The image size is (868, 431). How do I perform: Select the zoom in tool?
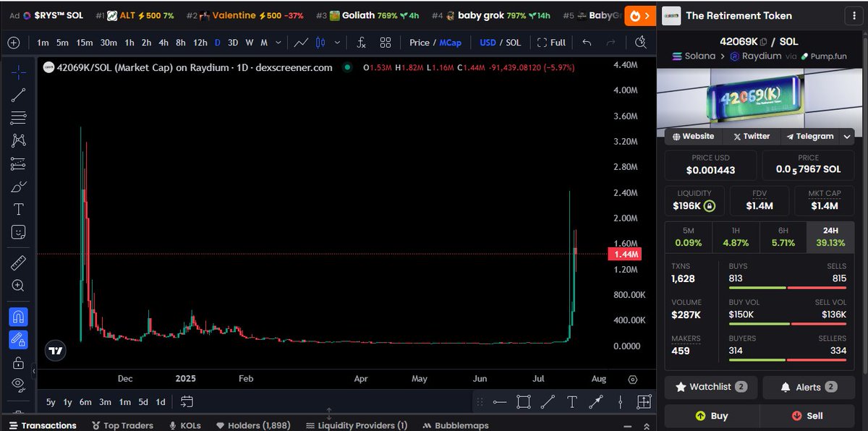point(19,286)
